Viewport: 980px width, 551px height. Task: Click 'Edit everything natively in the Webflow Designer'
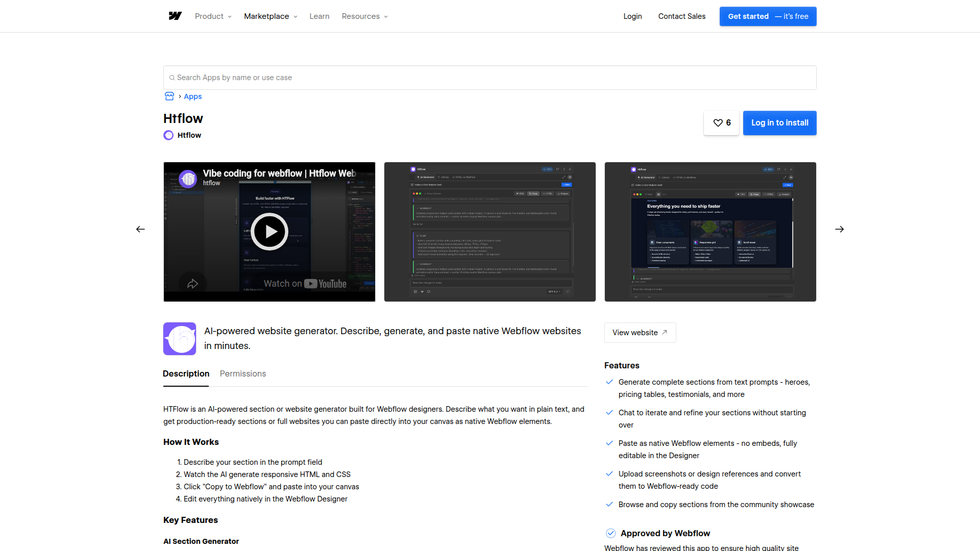(265, 499)
